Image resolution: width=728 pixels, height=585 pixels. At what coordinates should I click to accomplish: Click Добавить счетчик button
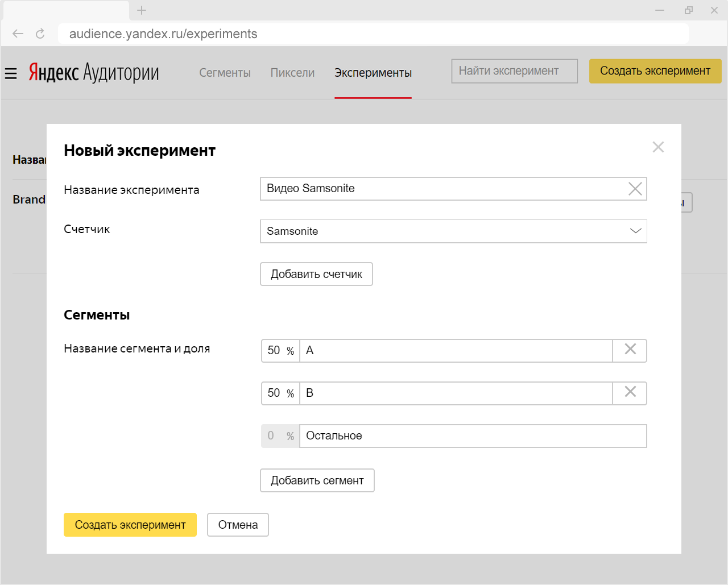coord(316,274)
